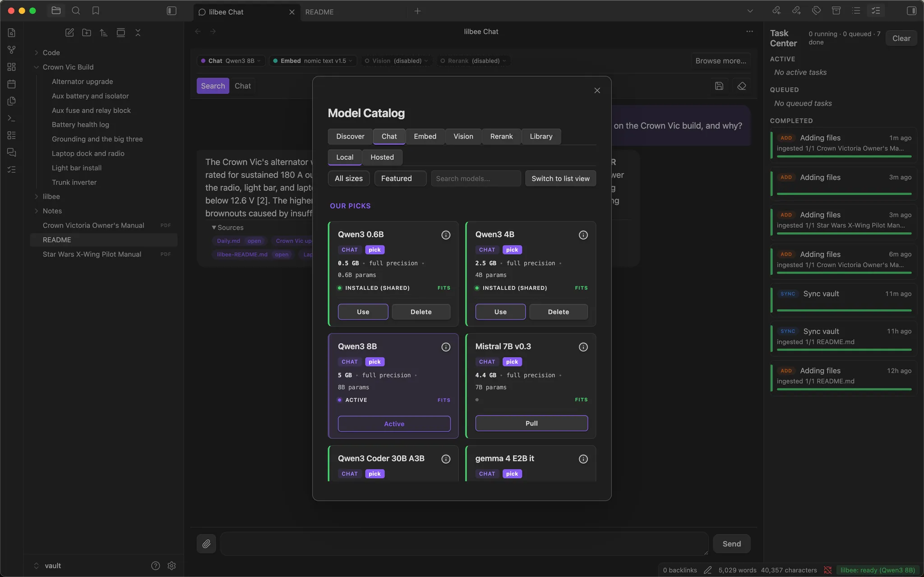Show info for Qwen3 0.6B
The width and height of the screenshot is (924, 577).
(x=446, y=235)
